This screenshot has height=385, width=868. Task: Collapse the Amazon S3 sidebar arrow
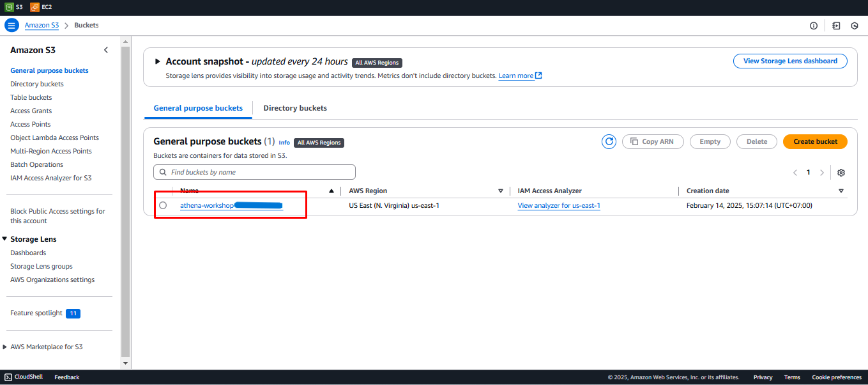[106, 50]
